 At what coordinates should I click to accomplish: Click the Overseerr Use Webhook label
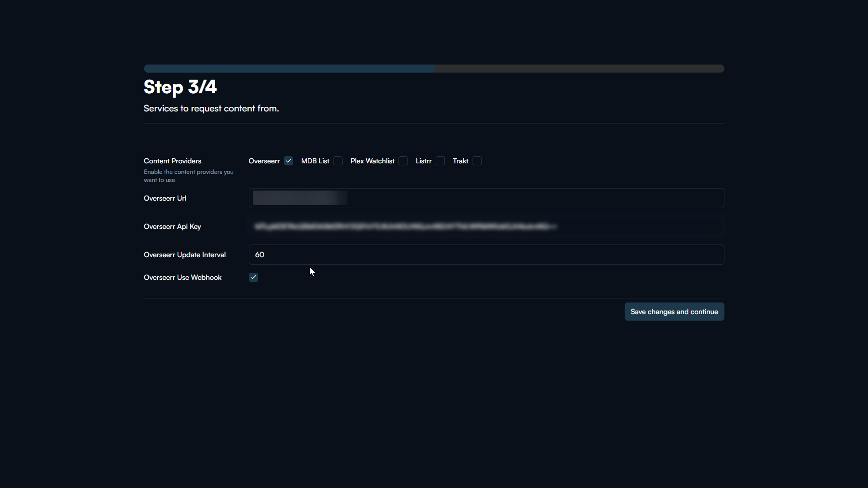(x=182, y=277)
